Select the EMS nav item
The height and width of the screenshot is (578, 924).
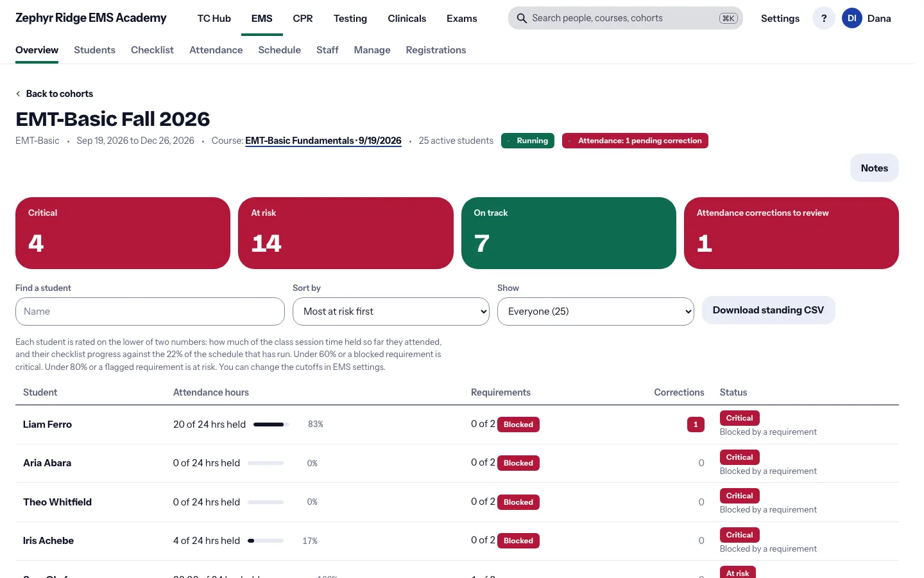(x=262, y=18)
